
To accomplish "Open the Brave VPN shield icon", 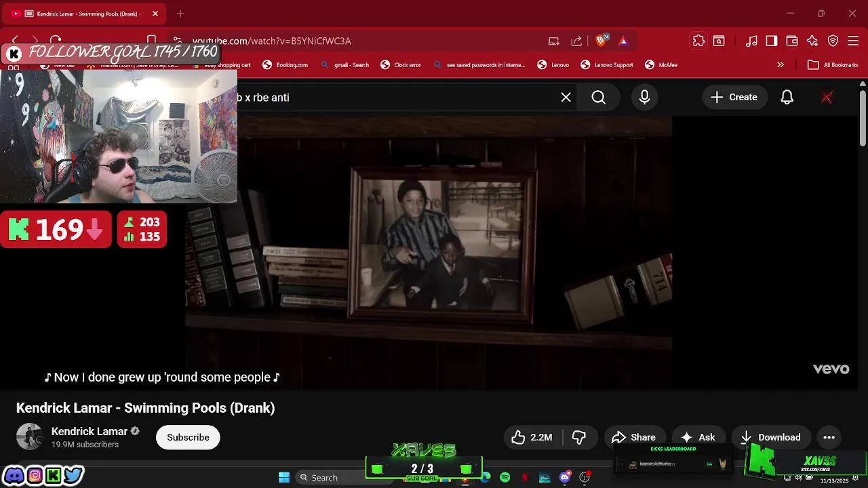I will click(x=833, y=41).
